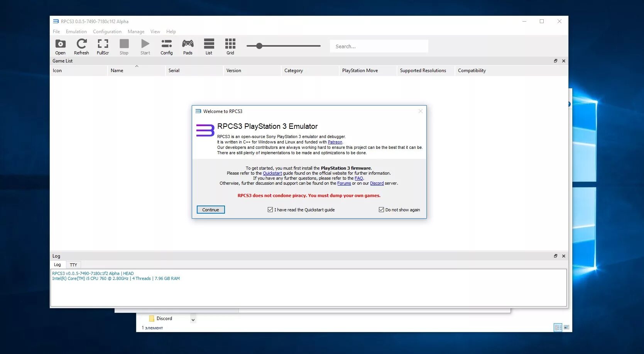This screenshot has height=354, width=644.
Task: Close the RPCS3 main window
Action: click(559, 21)
